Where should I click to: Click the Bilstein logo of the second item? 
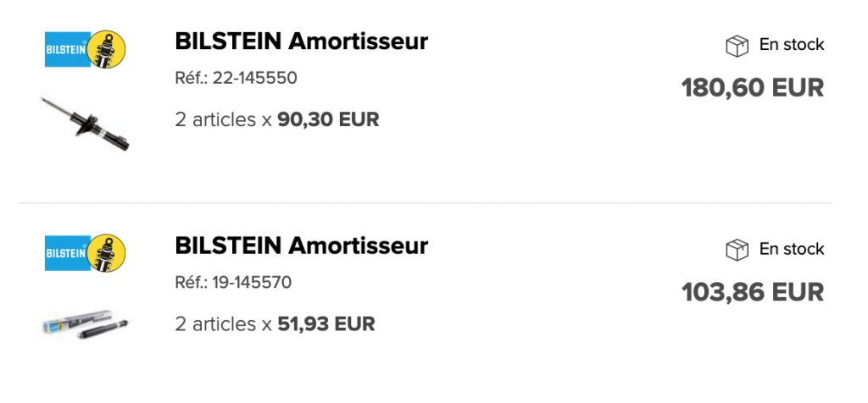[86, 252]
